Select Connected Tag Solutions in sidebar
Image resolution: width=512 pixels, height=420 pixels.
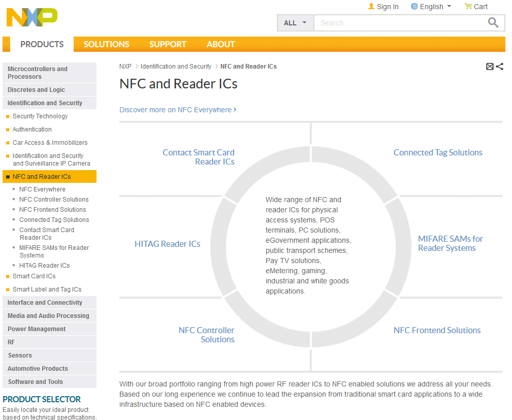tap(54, 220)
